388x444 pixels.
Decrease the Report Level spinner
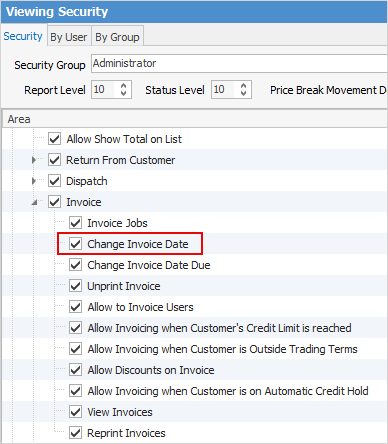click(x=124, y=94)
